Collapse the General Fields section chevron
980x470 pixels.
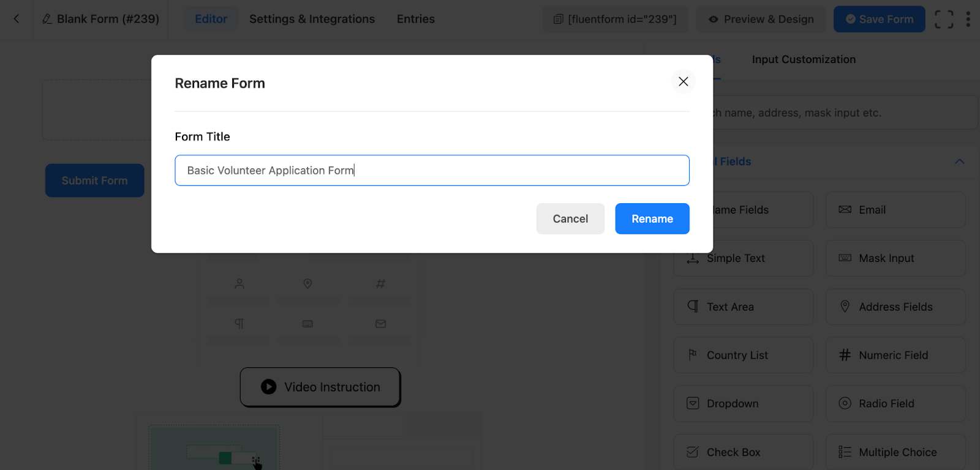(960, 162)
